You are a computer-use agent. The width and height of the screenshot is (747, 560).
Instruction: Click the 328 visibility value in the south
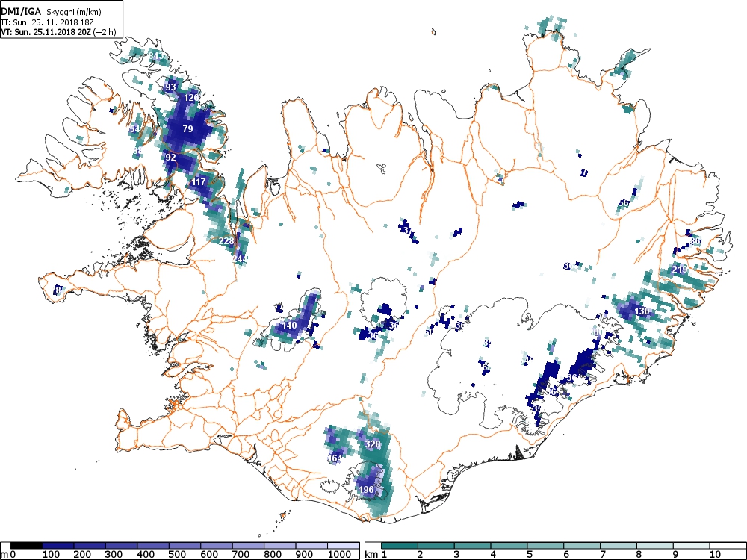[373, 444]
